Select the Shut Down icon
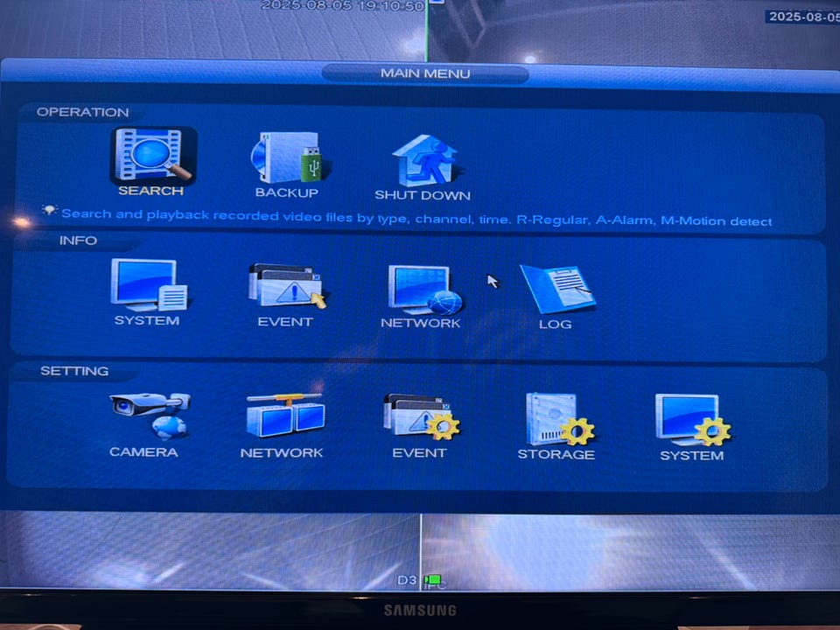This screenshot has width=840, height=630. click(426, 160)
